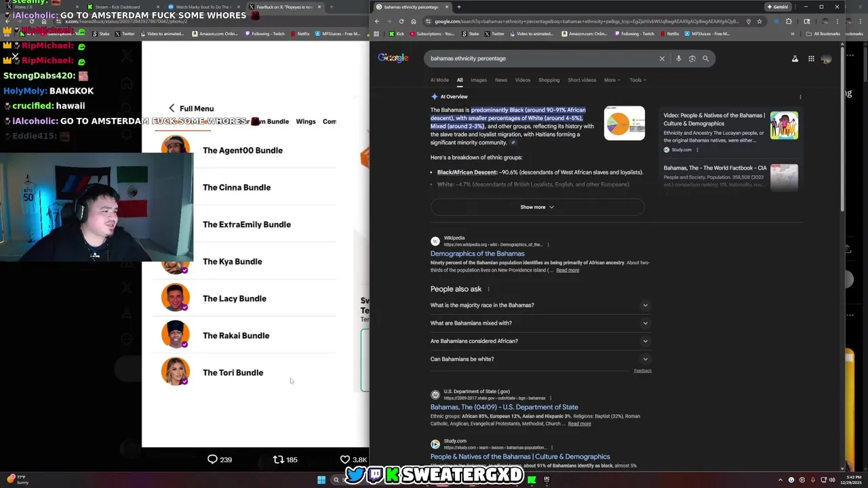Reload the Google results page
This screenshot has width=868, height=488.
pos(401,21)
